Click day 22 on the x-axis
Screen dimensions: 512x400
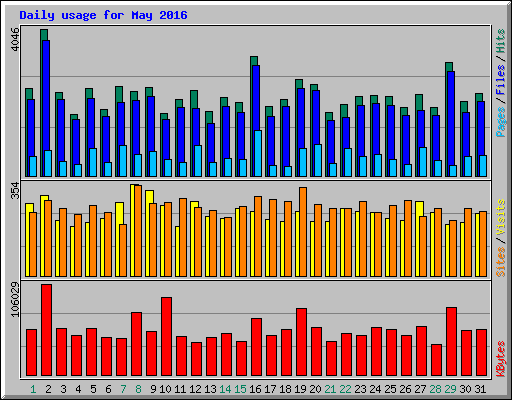[345, 389]
